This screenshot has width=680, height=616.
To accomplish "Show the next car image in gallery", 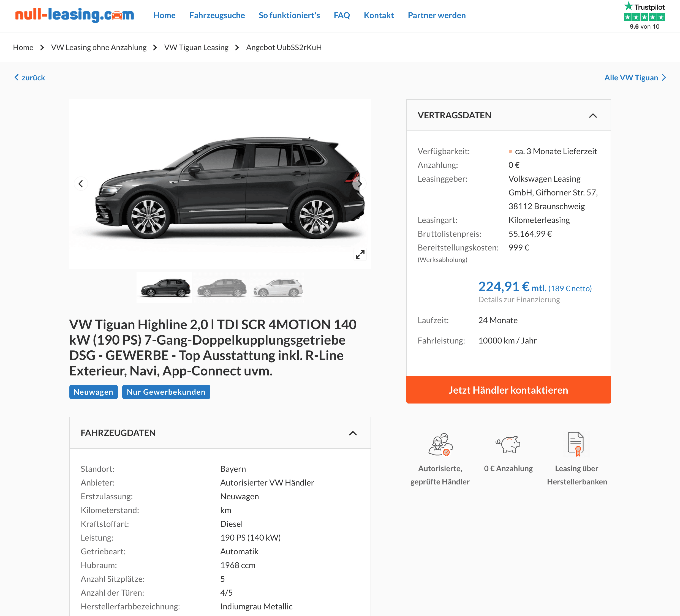I will click(360, 184).
